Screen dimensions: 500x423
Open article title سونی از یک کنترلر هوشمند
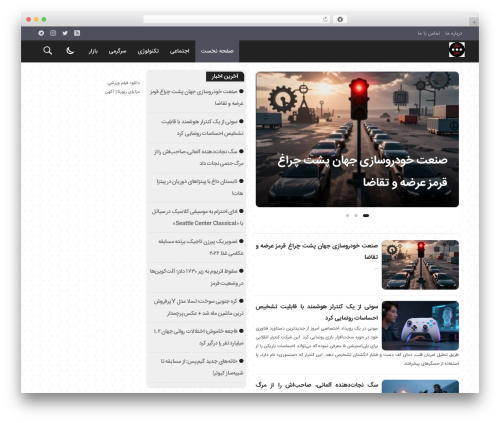(317, 312)
